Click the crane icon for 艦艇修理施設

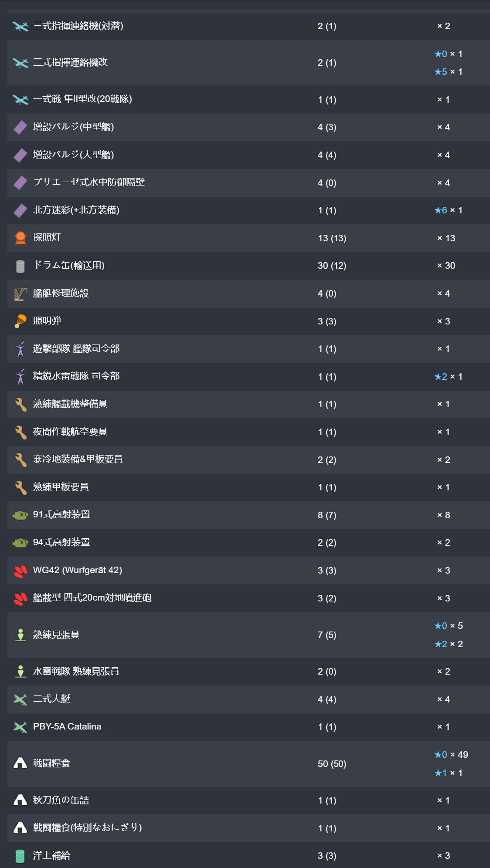pyautogui.click(x=20, y=294)
